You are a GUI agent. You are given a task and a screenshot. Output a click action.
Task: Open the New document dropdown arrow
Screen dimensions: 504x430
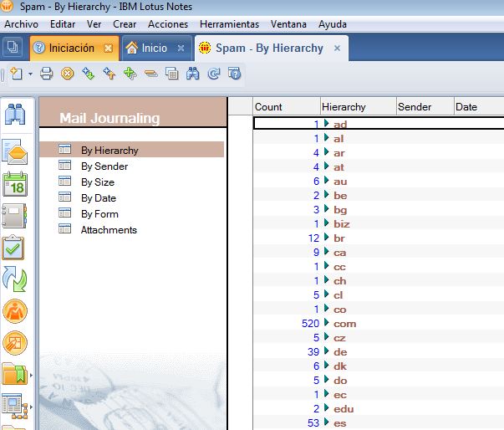tap(30, 74)
